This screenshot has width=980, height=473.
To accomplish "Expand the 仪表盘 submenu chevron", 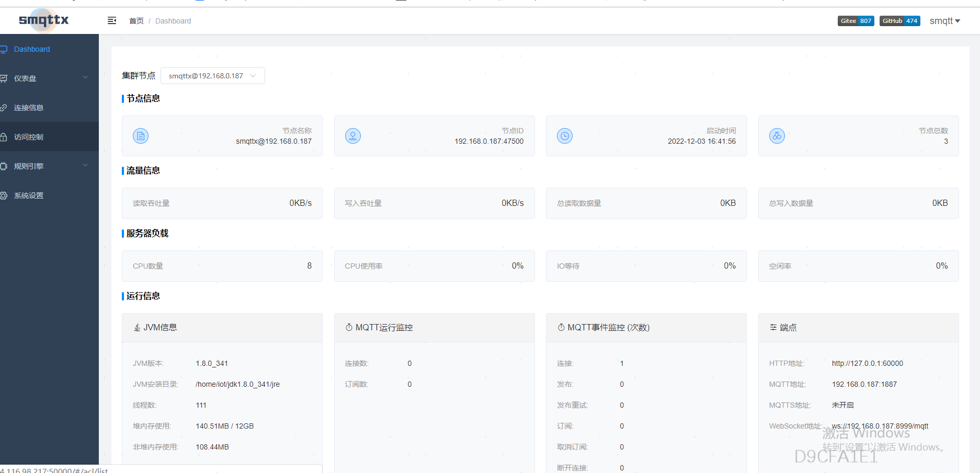I will pos(85,78).
